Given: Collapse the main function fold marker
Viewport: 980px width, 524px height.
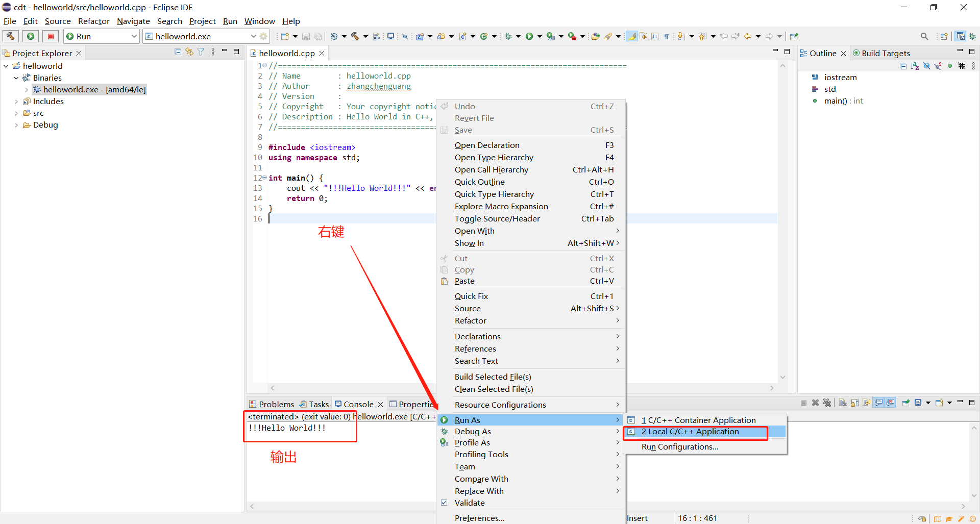Looking at the screenshot, I should (x=264, y=178).
